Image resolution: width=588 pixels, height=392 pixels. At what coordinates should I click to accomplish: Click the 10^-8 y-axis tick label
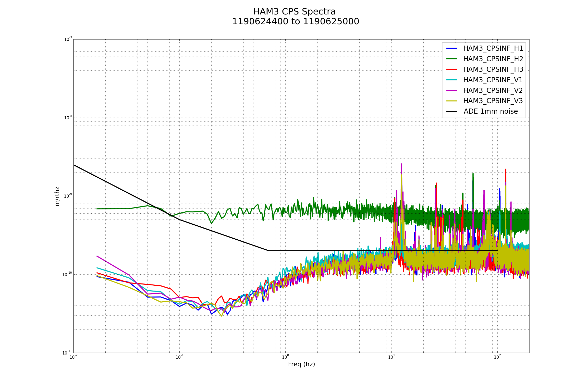pyautogui.click(x=68, y=118)
